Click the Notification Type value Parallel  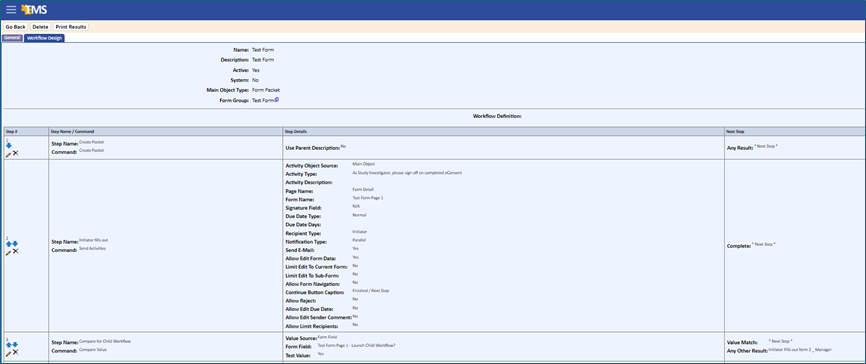coord(360,240)
